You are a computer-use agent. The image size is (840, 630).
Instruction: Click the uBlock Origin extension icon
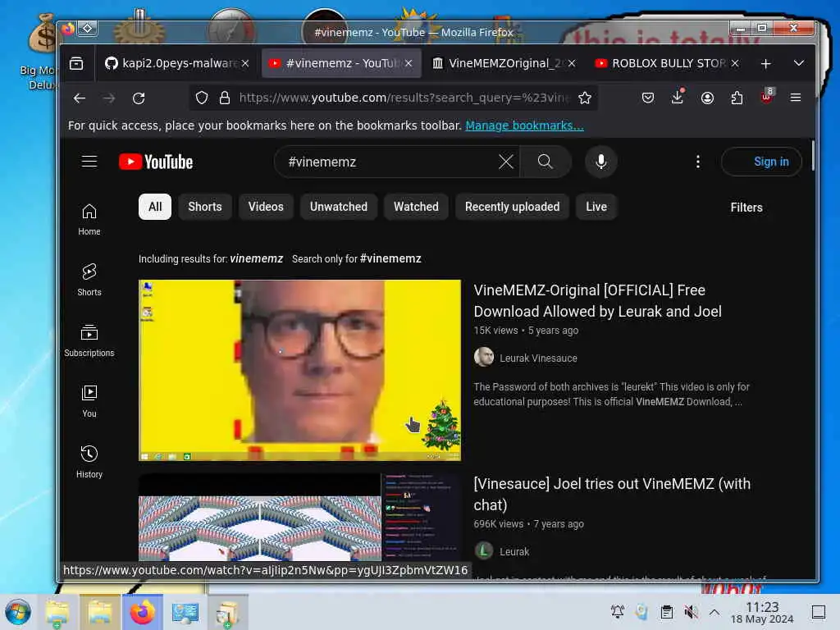click(x=767, y=97)
